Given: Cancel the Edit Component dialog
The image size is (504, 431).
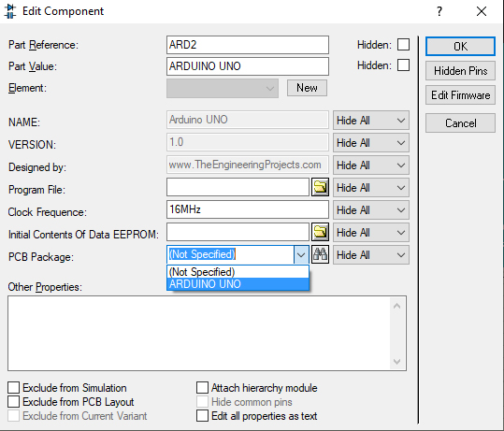Looking at the screenshot, I should tap(460, 122).
